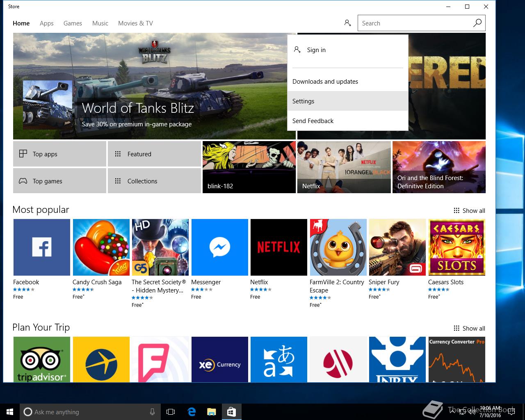This screenshot has height=420, width=525.
Task: Open The Secret Society app tile
Action: pyautogui.click(x=160, y=247)
